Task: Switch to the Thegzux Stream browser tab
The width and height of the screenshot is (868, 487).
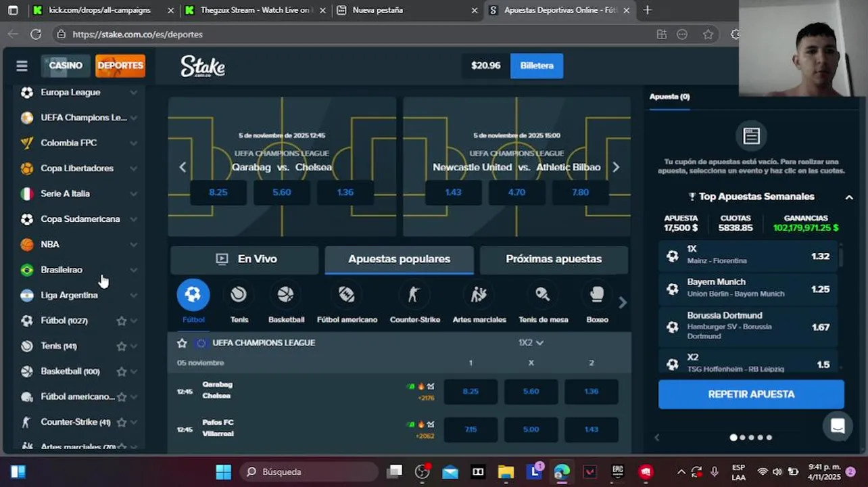Action: 256,10
